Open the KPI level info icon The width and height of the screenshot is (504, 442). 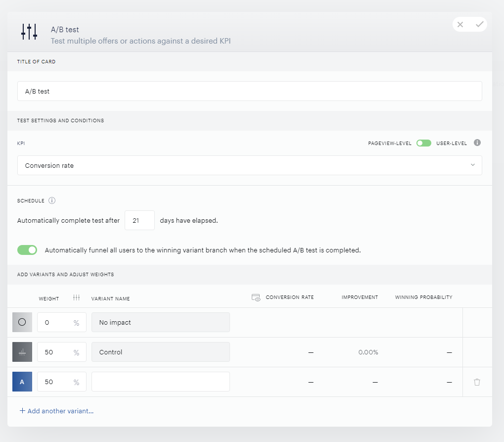477,143
